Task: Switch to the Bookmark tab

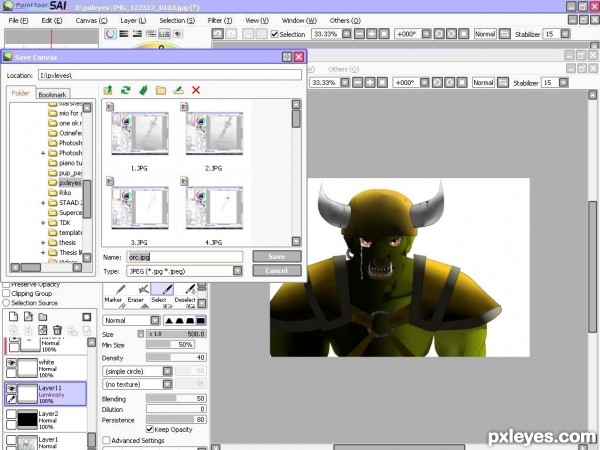Action: pos(52,95)
